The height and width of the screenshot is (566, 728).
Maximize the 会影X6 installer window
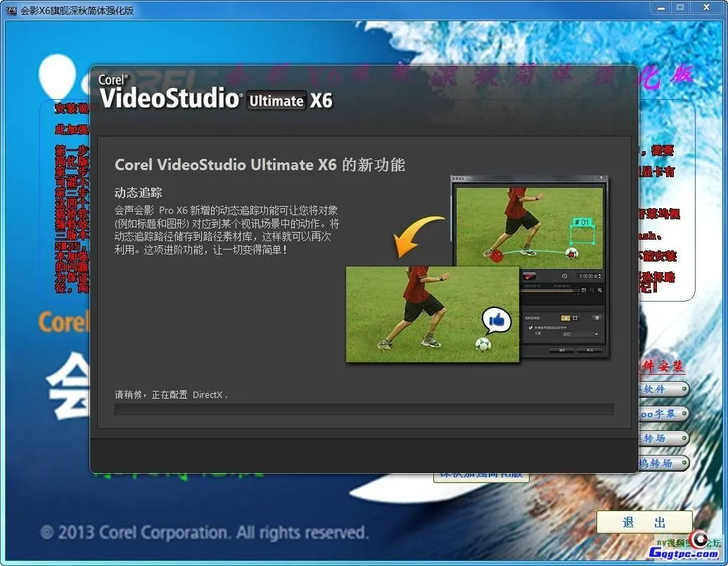coord(679,7)
